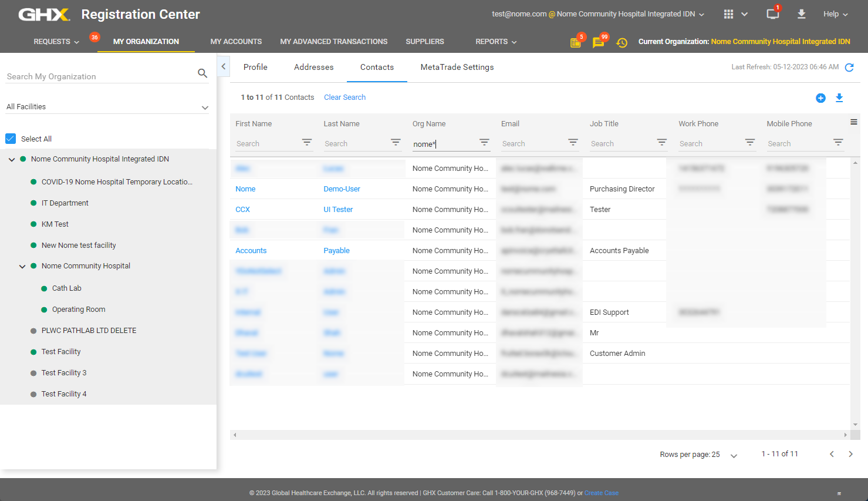Open the table column menu icon
This screenshot has height=501, width=868.
point(854,122)
